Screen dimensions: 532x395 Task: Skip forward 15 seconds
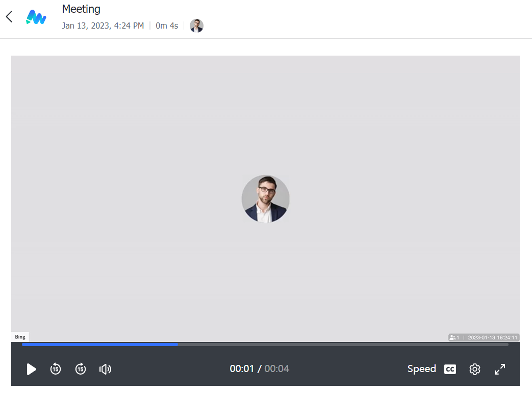point(81,369)
